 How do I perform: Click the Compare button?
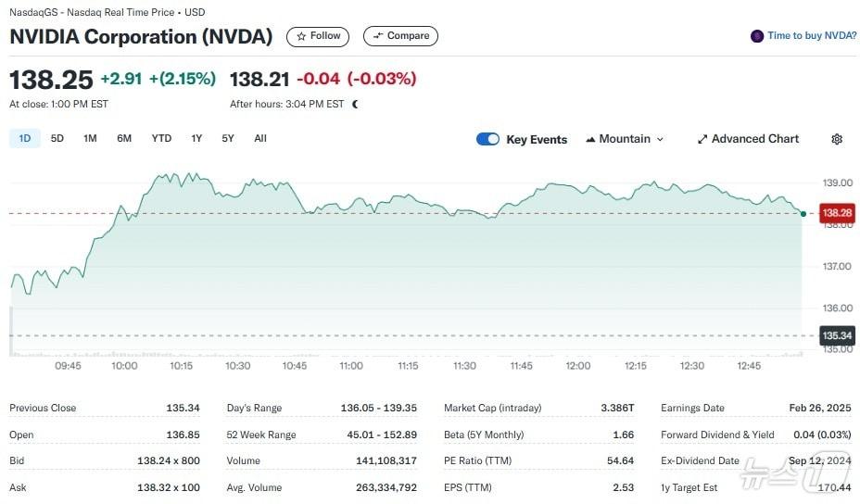[x=400, y=36]
